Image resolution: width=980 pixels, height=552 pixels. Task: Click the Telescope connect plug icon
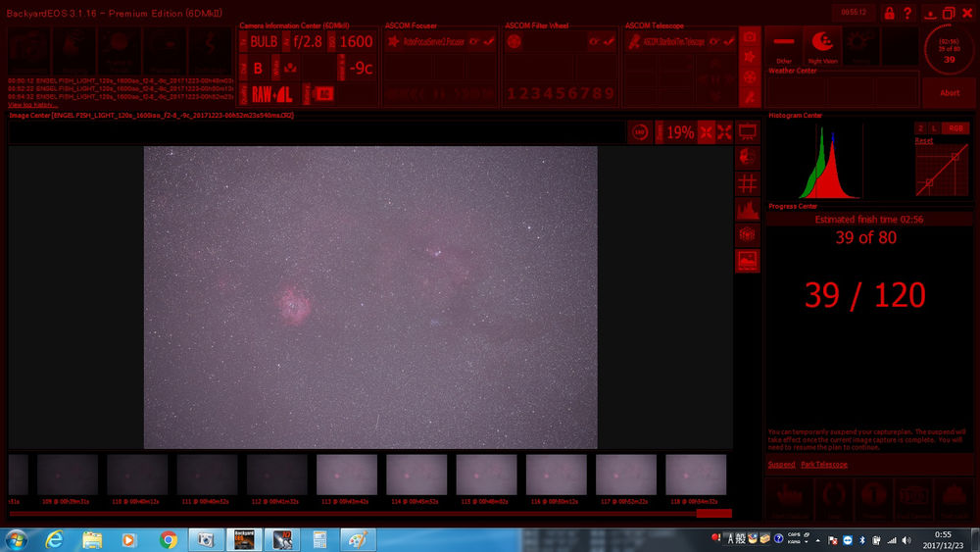pos(714,42)
